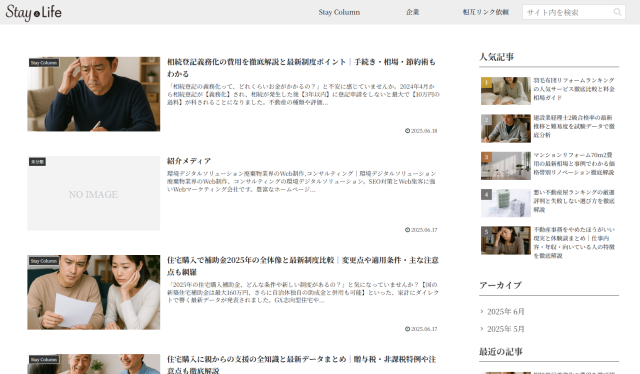This screenshot has height=374, width=640.
Task: Open the 相互リンク依頼 menu item
Action: [486, 12]
